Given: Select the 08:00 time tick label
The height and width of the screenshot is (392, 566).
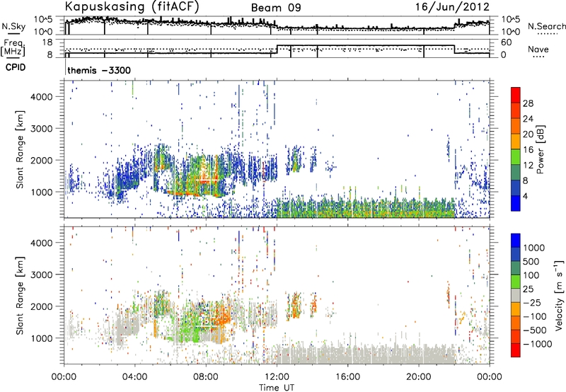Looking at the screenshot, I should pos(206,377).
